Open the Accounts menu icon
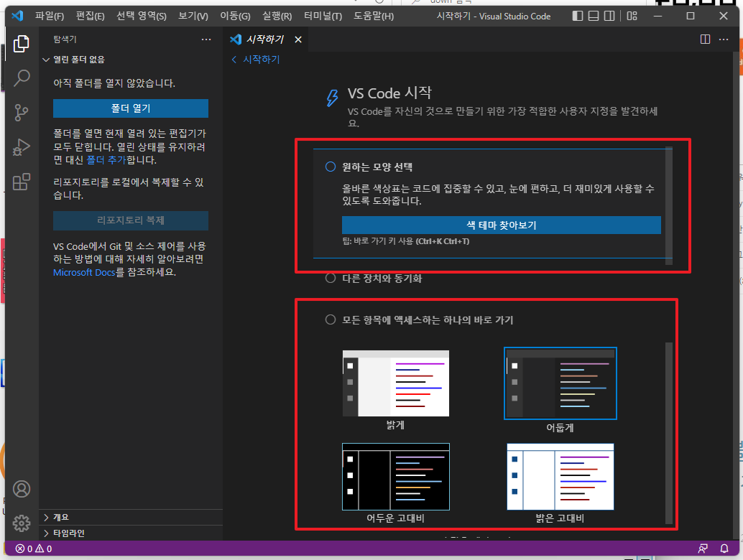 tap(22, 489)
